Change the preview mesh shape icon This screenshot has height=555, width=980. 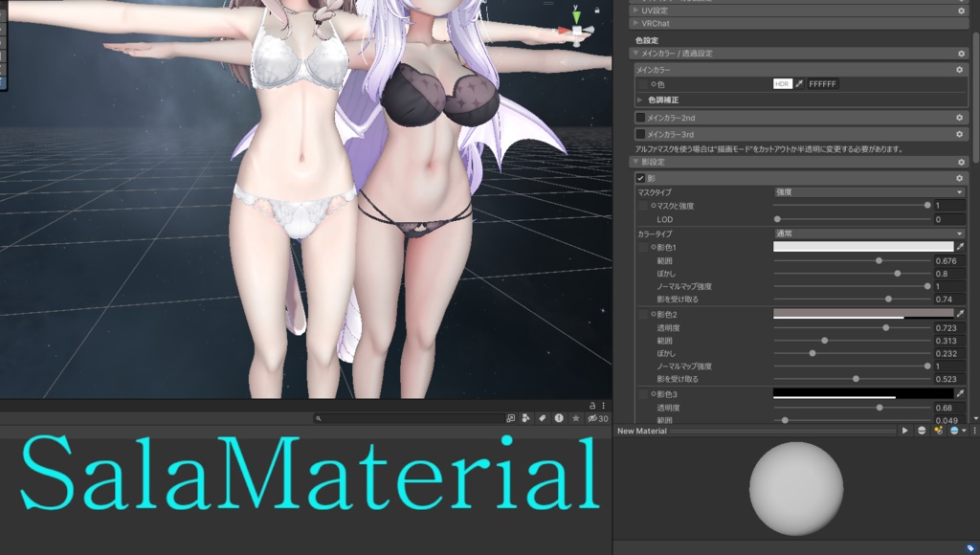click(x=922, y=431)
